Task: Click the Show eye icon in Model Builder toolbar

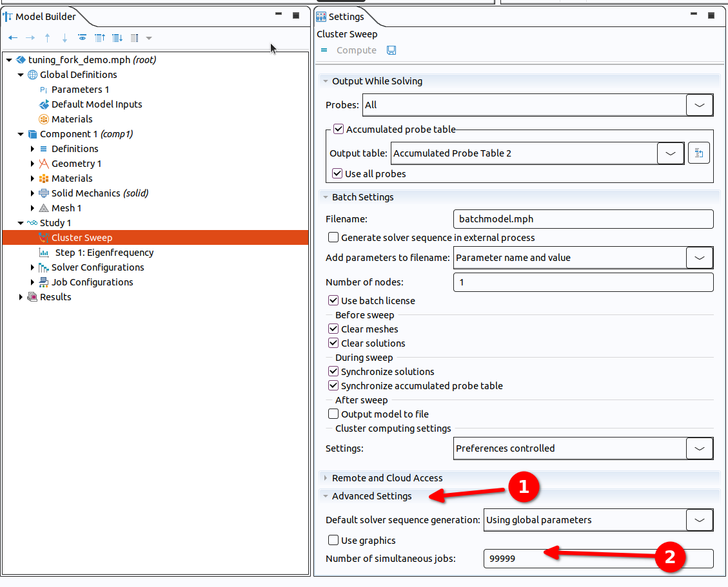Action: (82, 38)
